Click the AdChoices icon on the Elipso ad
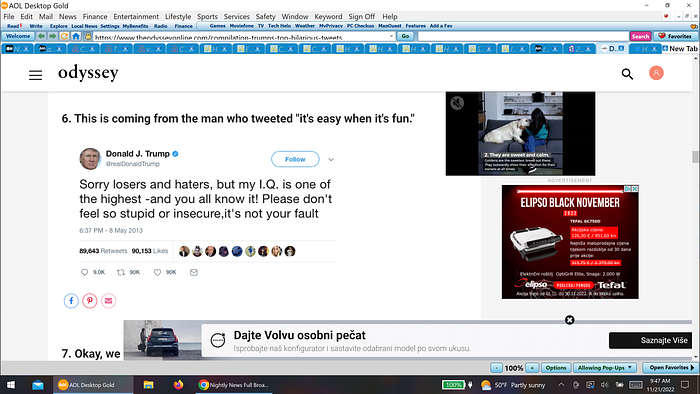700x394 pixels. (x=627, y=189)
